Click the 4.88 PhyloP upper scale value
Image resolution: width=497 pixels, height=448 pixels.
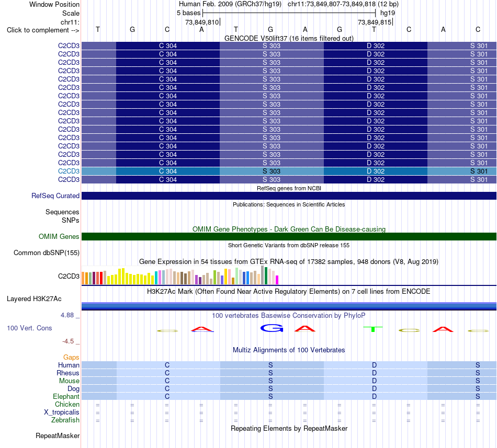[67, 315]
